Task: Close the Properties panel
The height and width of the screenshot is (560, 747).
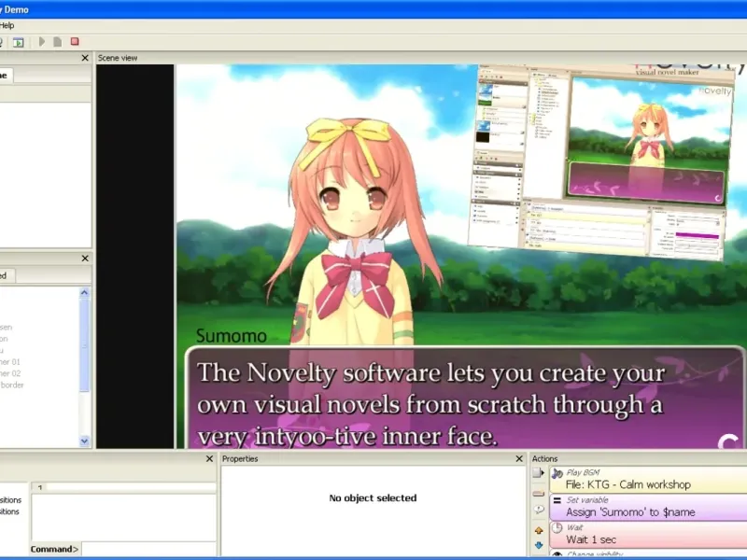Action: (519, 458)
